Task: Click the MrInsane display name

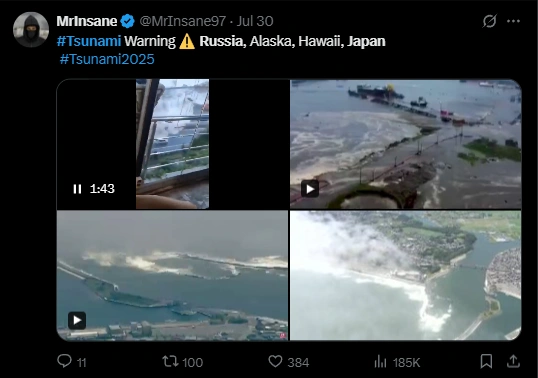Action: (87, 21)
